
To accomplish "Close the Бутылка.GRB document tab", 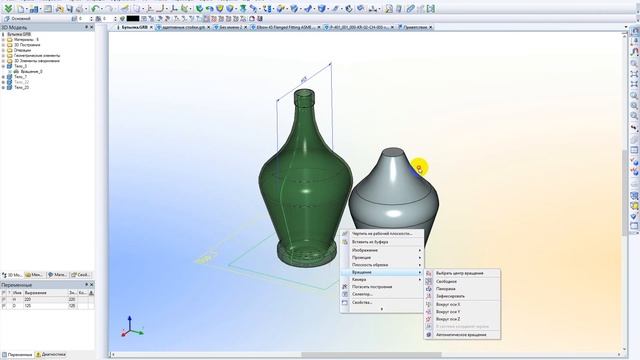I will tap(151, 27).
